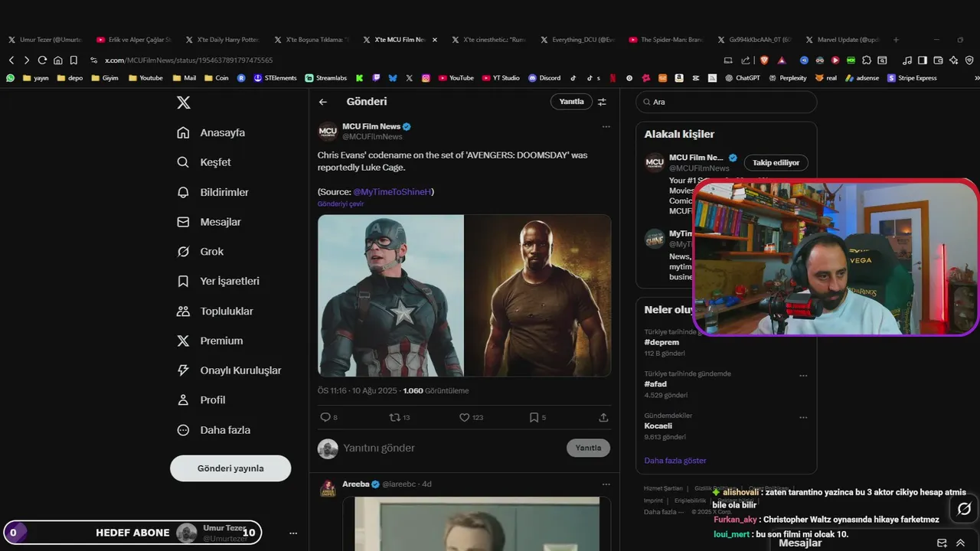Click the browser forward arrow
The image size is (980, 551).
pos(26,60)
